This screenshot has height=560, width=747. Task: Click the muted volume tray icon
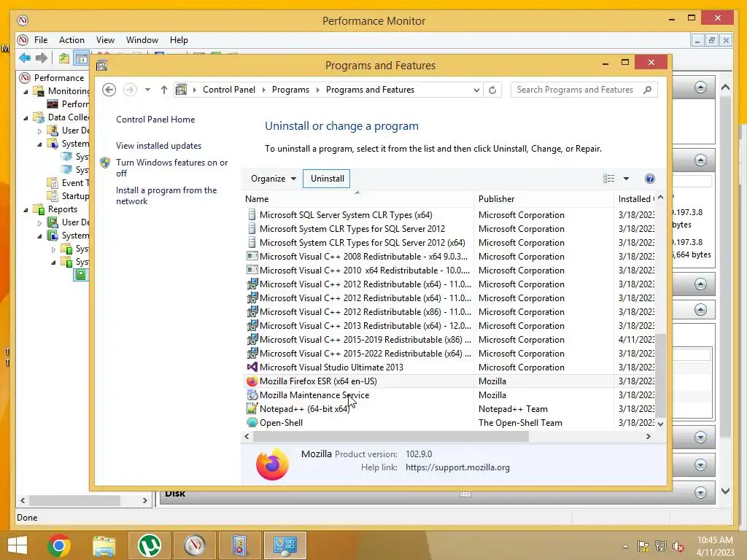[x=678, y=546]
